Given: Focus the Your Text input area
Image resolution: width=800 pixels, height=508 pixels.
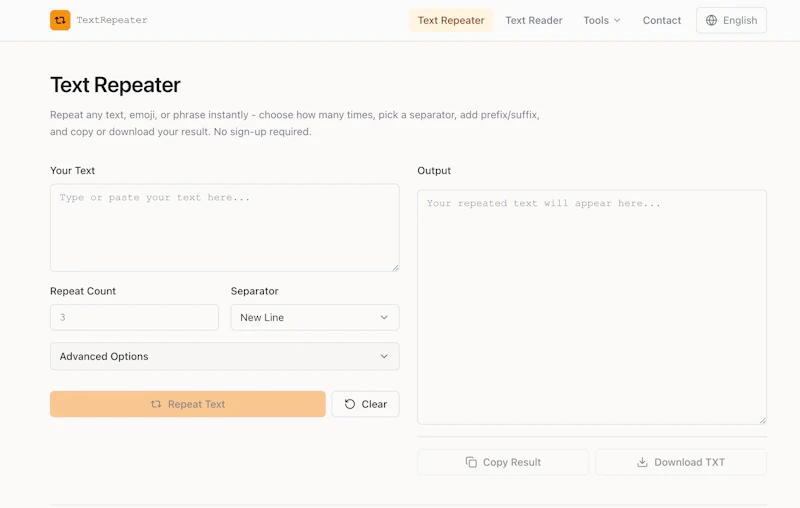Looking at the screenshot, I should [x=224, y=227].
